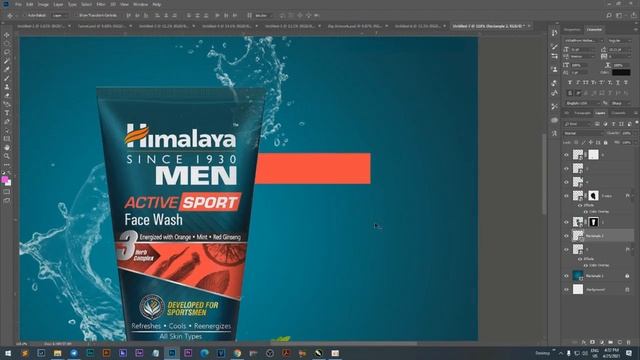Open the anti-aliasing Sharp dropdown

point(620,103)
